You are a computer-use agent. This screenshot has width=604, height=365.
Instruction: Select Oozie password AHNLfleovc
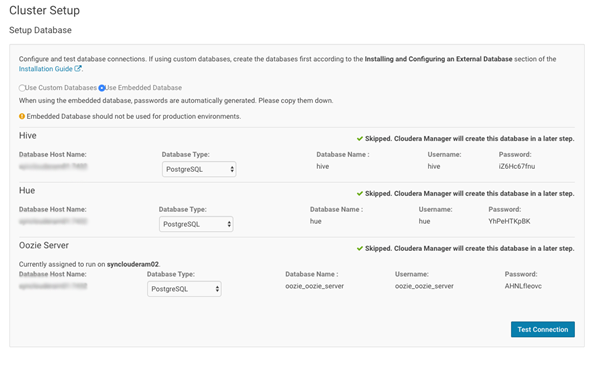click(523, 286)
